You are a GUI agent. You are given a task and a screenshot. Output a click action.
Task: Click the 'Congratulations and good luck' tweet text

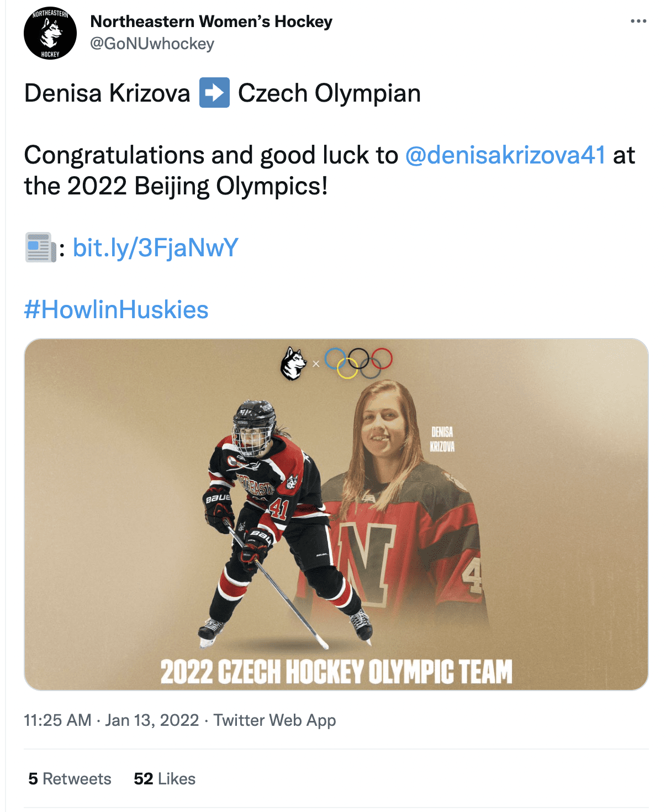pyautogui.click(x=210, y=155)
